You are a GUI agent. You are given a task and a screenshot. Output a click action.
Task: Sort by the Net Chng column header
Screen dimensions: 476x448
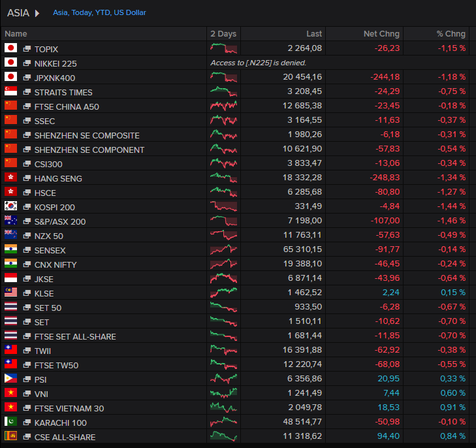tap(381, 34)
